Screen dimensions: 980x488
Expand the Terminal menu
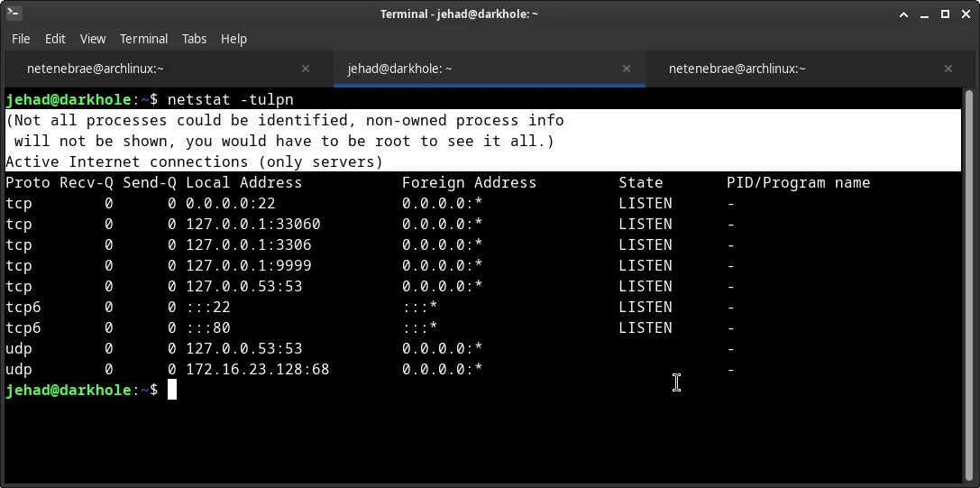coord(143,39)
